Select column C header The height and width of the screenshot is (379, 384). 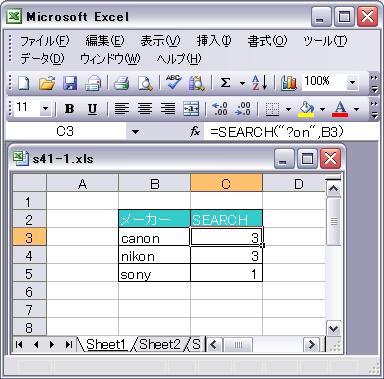[226, 183]
